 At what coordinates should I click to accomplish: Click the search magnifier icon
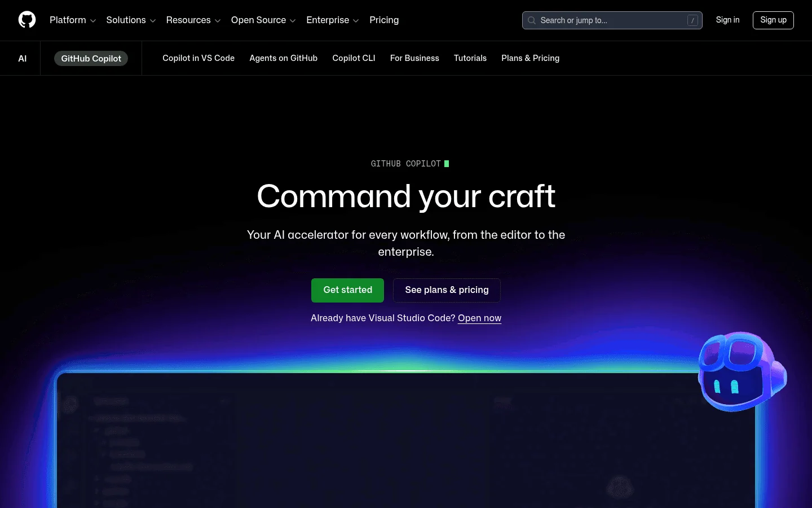[x=532, y=20]
